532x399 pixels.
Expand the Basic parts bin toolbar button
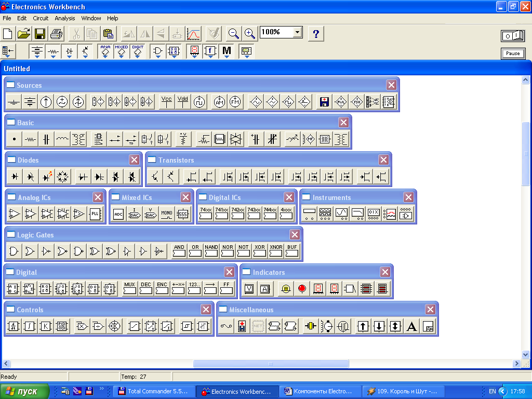pyautogui.click(x=53, y=51)
